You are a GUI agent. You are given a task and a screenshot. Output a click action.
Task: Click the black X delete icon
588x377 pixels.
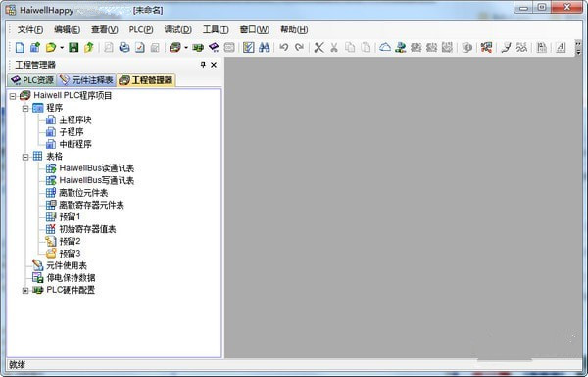click(319, 48)
